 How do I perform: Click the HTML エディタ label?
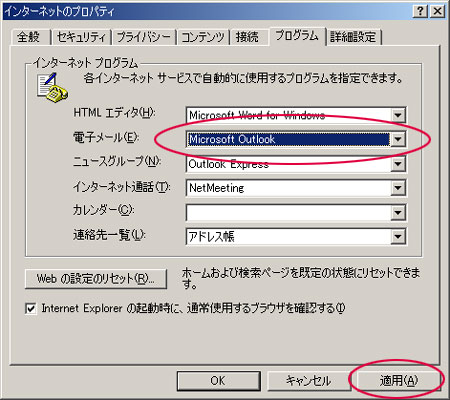[114, 113]
